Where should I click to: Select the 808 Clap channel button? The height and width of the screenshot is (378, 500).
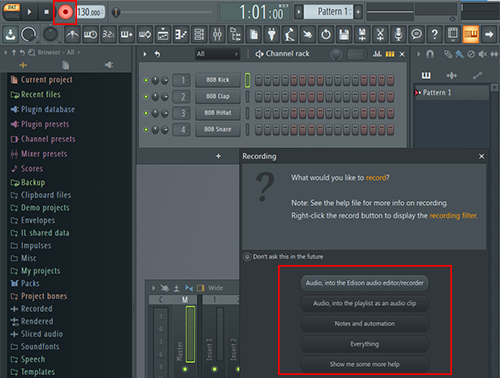(218, 96)
